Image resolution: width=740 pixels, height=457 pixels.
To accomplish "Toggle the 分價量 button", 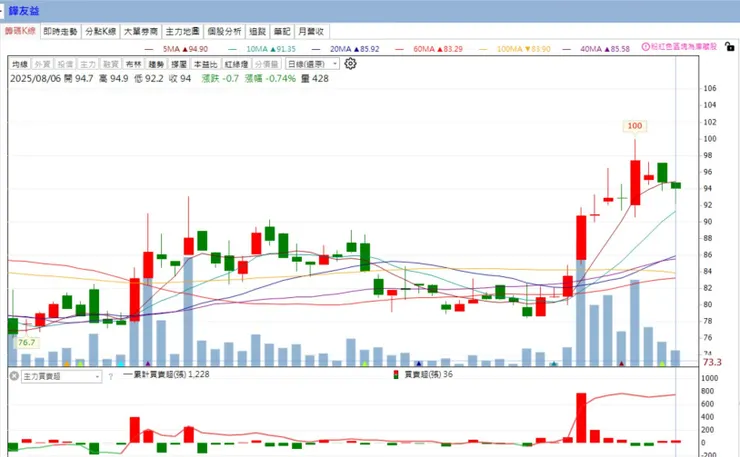I will (x=267, y=64).
